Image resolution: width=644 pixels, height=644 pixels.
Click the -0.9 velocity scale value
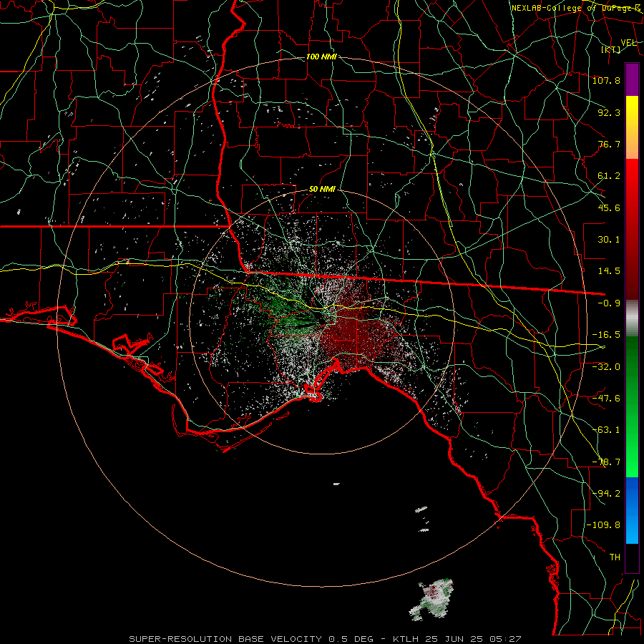pyautogui.click(x=609, y=303)
